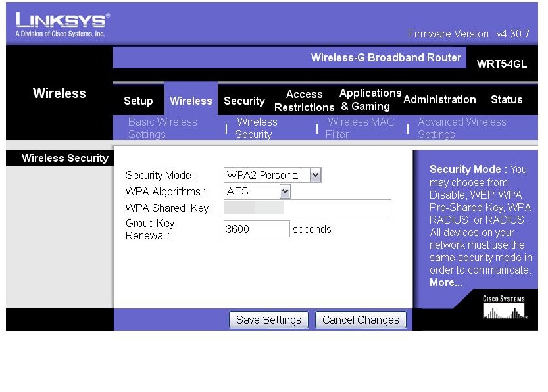548x392 pixels.
Task: Click the Group Key Renewal label
Action: [150, 229]
